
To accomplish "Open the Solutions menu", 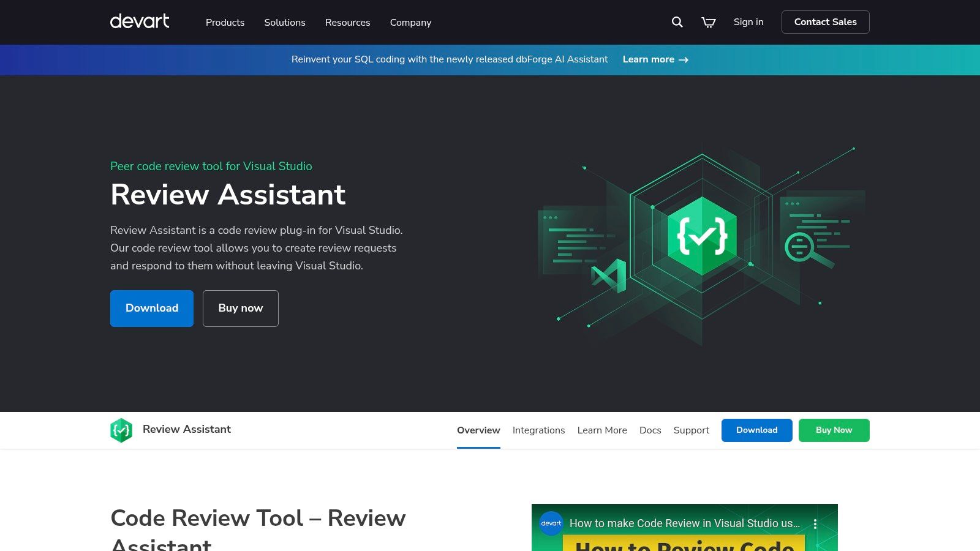I will (x=285, y=22).
